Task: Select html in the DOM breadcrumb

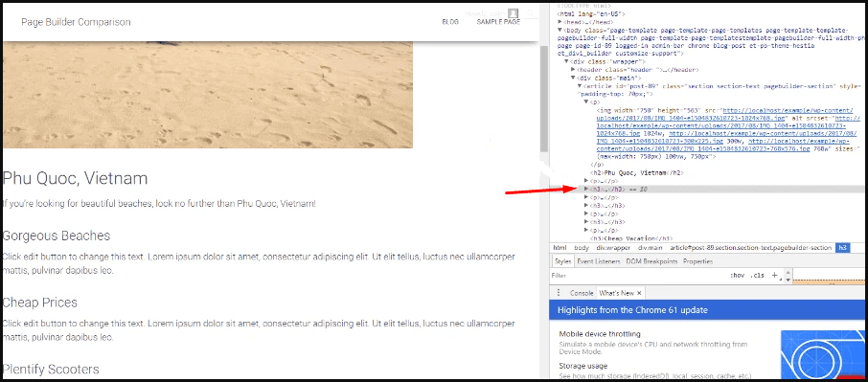Action: click(560, 248)
